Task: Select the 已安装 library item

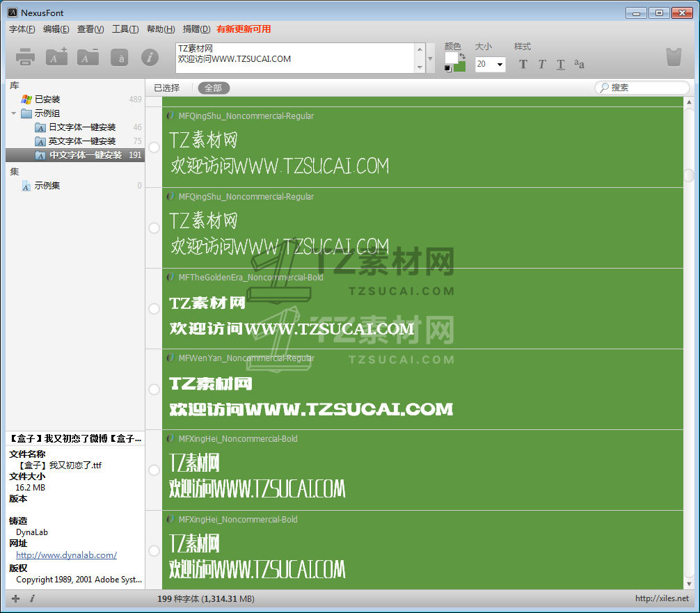Action: (x=75, y=99)
